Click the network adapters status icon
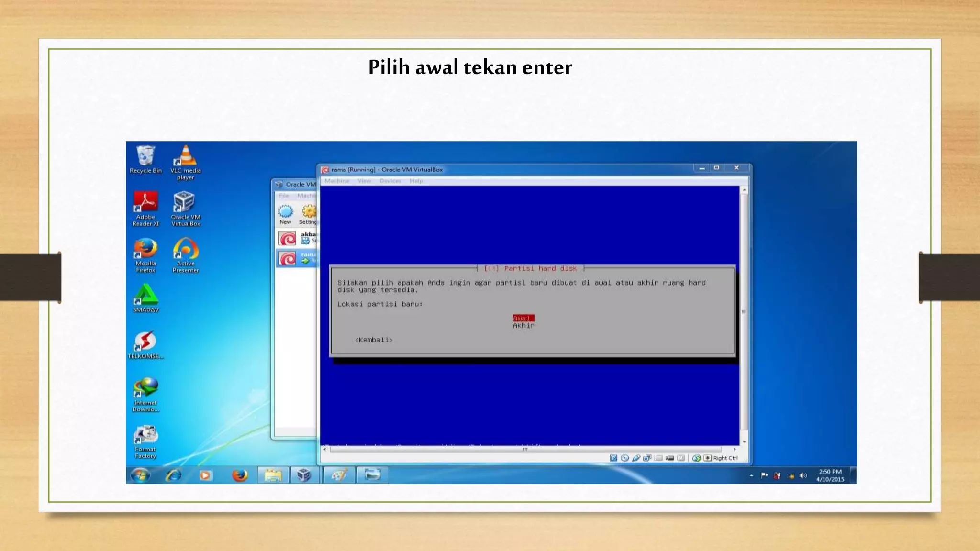This screenshot has width=980, height=551. (x=647, y=458)
